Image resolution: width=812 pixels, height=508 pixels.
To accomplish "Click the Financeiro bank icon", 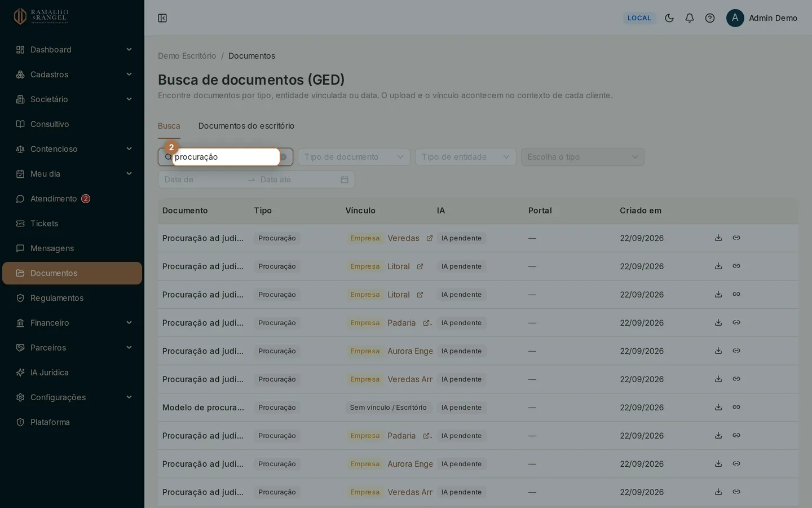I will click(x=20, y=323).
